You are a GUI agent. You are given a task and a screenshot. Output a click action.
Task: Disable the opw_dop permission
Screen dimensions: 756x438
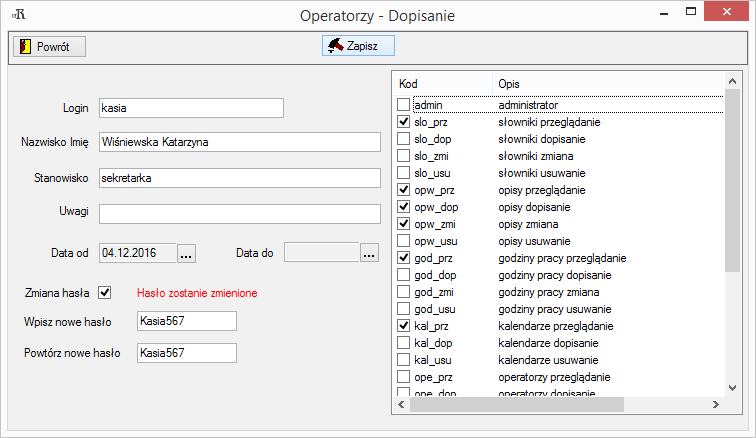pos(404,207)
